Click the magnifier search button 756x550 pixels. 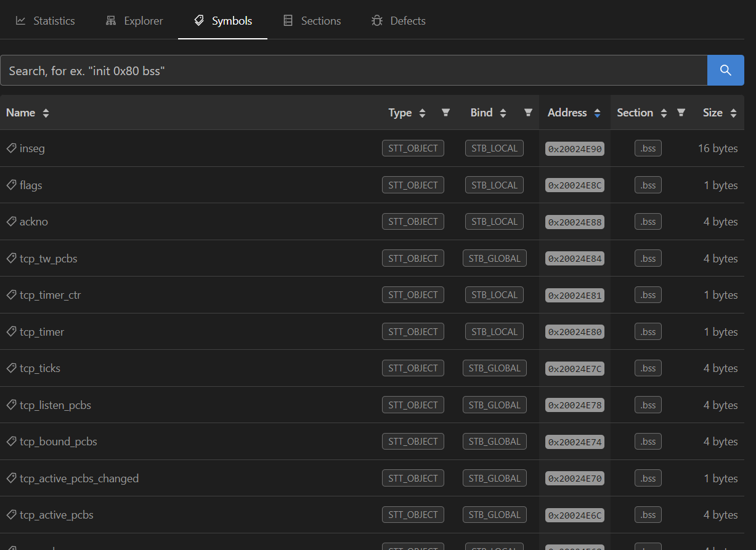725,70
